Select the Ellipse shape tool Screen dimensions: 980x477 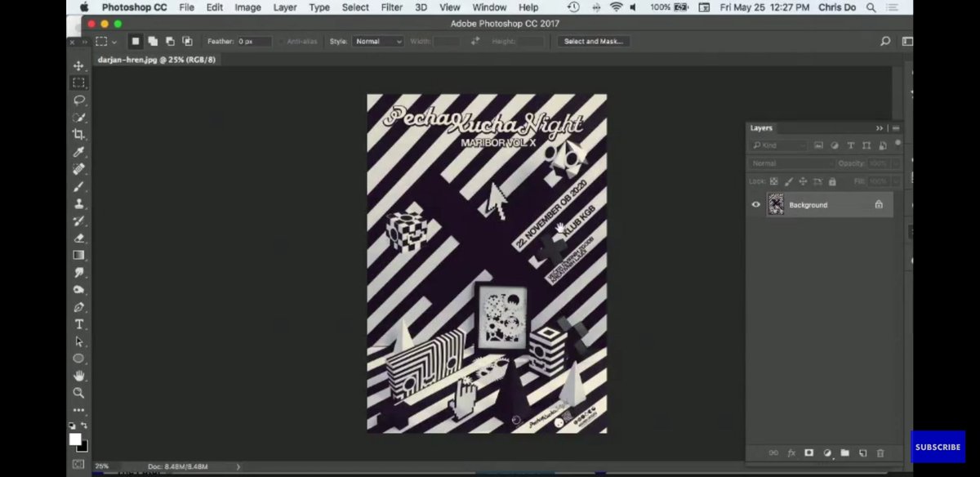[x=78, y=359]
